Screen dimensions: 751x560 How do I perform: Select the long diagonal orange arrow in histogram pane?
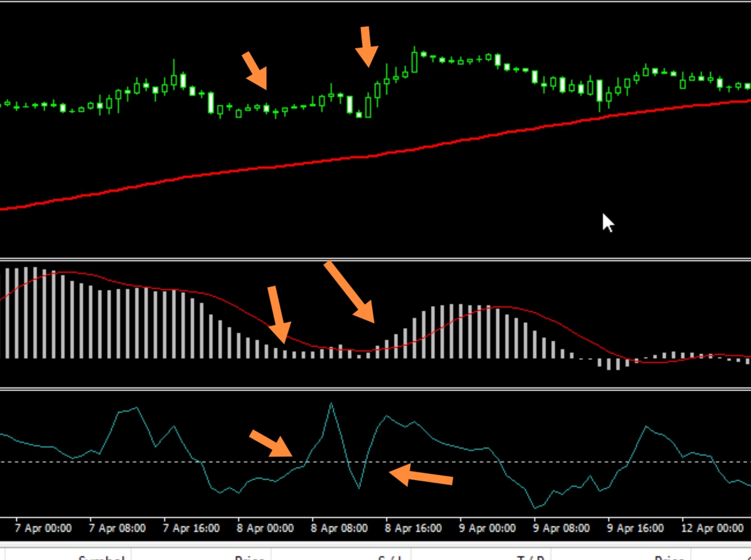point(350,292)
